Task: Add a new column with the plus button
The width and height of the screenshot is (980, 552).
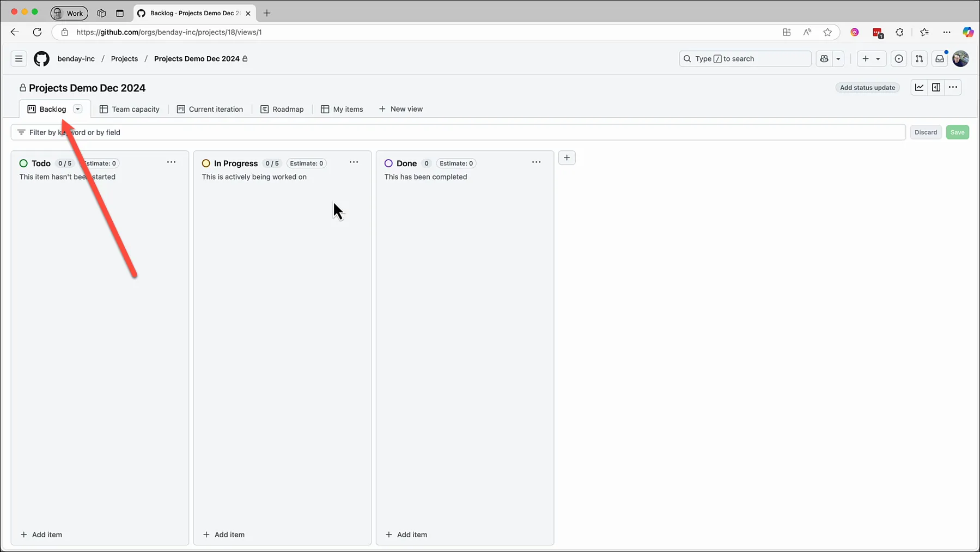Action: click(567, 157)
